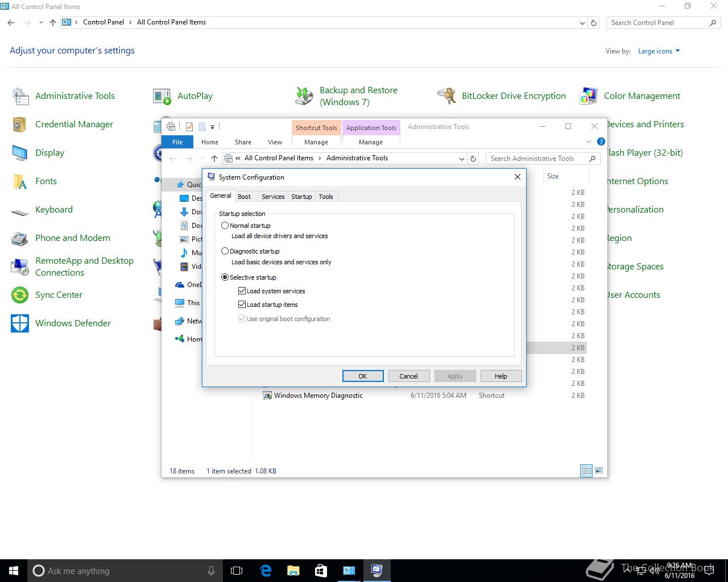728x582 pixels.
Task: Open the Shortcut Tools contextual tab
Action: tap(316, 127)
